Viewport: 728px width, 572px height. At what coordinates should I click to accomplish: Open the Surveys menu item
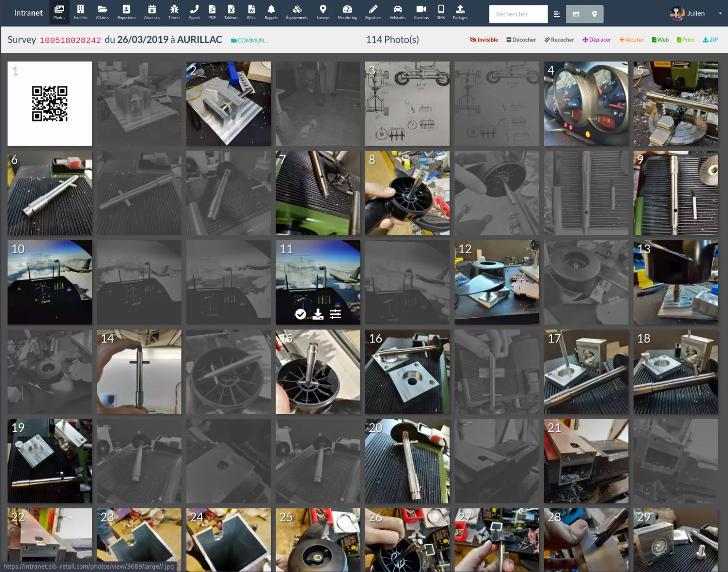click(323, 13)
